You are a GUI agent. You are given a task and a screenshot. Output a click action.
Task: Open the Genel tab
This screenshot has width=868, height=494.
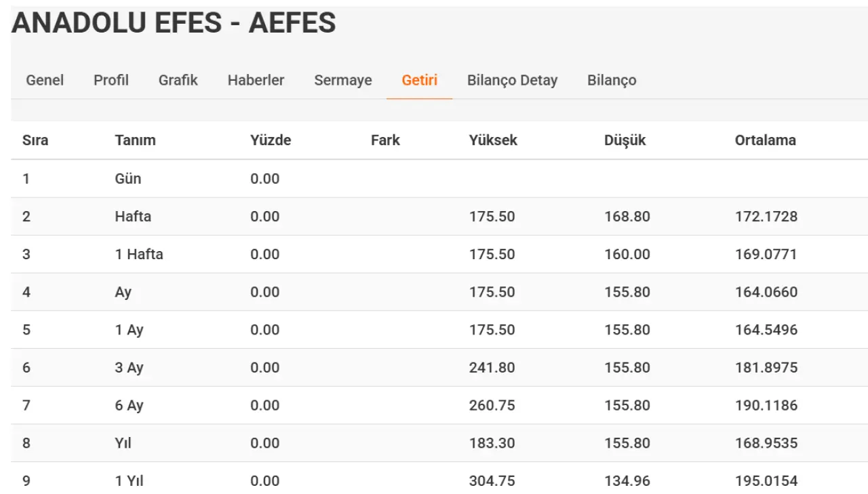[x=45, y=80]
